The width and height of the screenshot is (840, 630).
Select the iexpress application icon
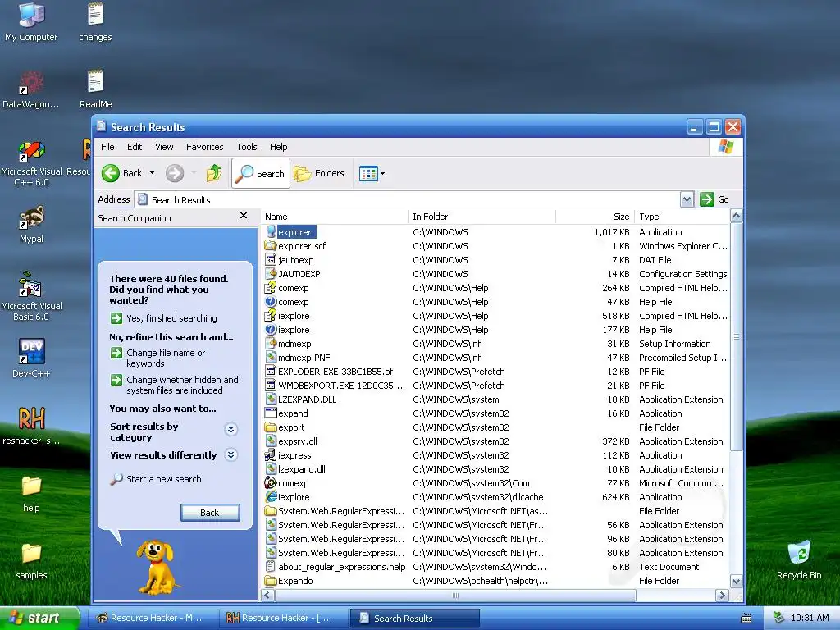(271, 454)
